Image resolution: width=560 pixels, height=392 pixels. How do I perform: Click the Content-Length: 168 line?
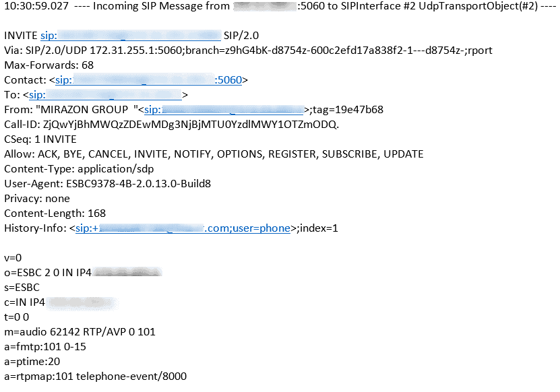[55, 214]
